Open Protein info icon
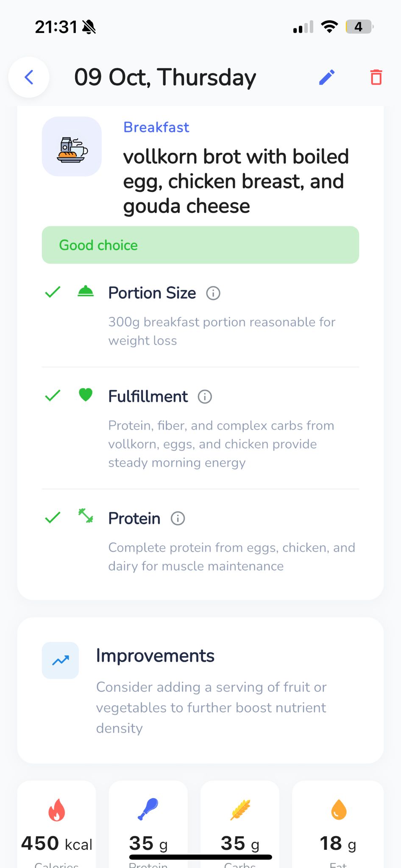Screen dimensions: 401x868 (178, 518)
